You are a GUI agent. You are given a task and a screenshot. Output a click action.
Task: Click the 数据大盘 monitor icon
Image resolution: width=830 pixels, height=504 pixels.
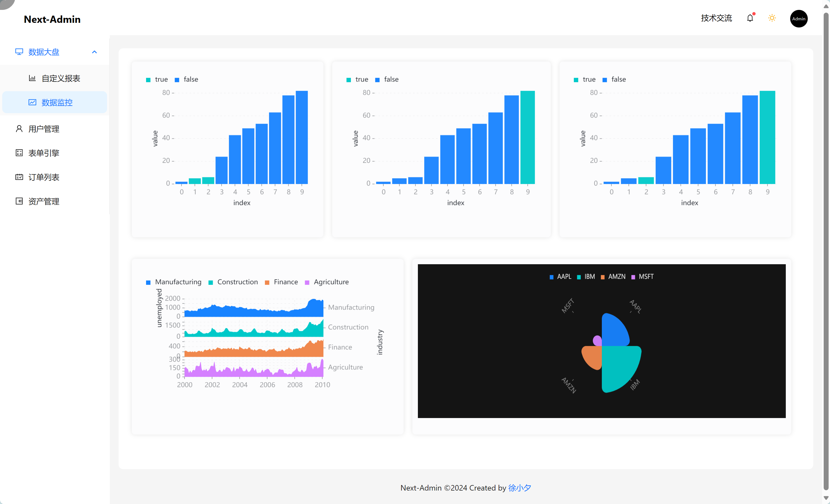pyautogui.click(x=19, y=52)
